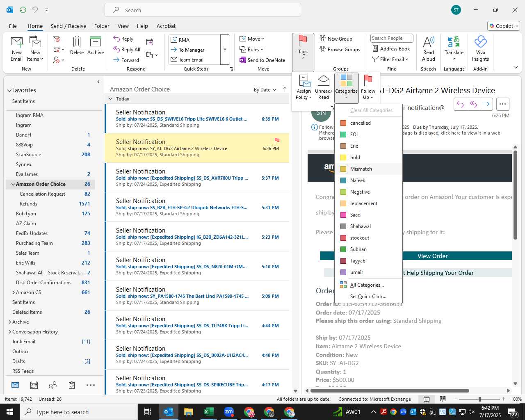Open Zoom from the taskbar
The width and height of the screenshot is (525, 420).
tap(229, 412)
